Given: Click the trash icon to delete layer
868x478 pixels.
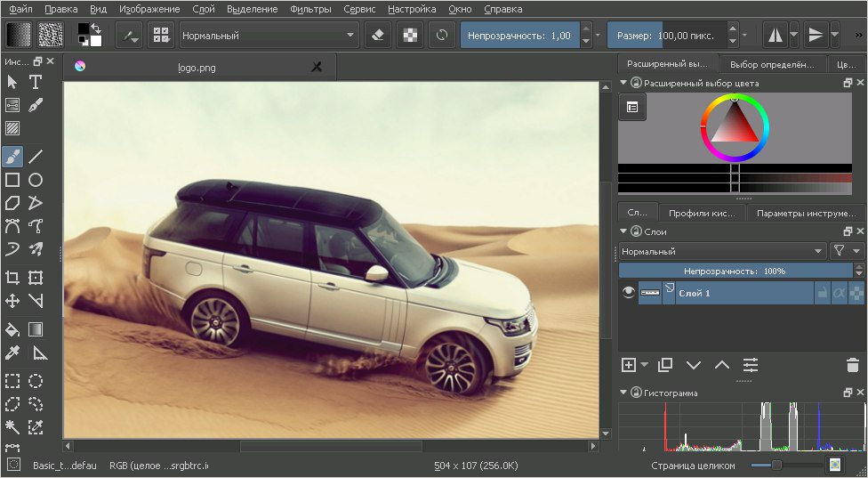Looking at the screenshot, I should pos(852,365).
